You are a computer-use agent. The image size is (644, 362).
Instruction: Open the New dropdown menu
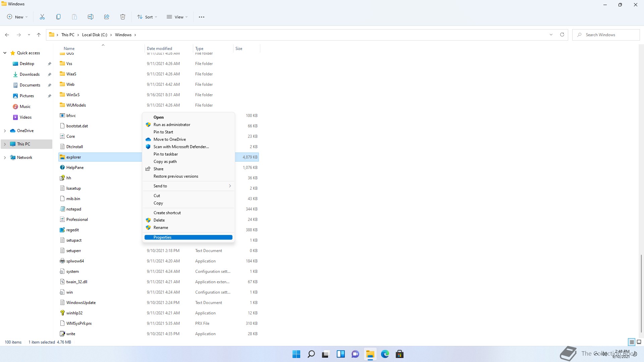click(x=17, y=17)
